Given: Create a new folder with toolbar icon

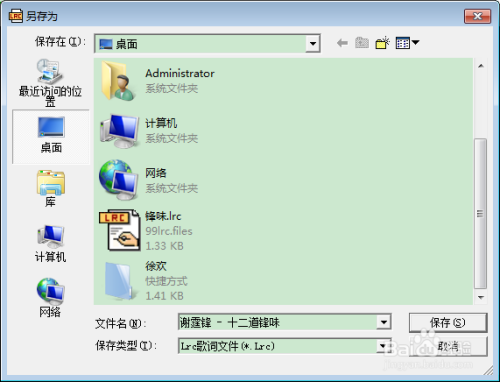Looking at the screenshot, I should [x=383, y=43].
